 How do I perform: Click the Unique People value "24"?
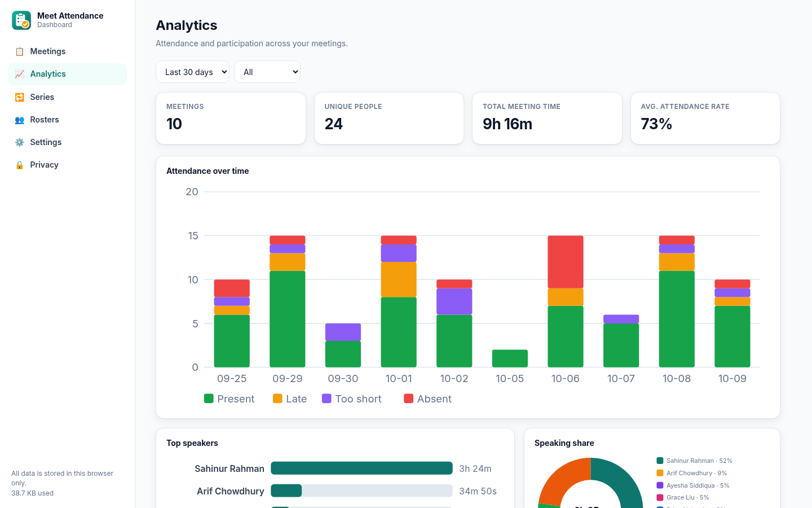334,124
